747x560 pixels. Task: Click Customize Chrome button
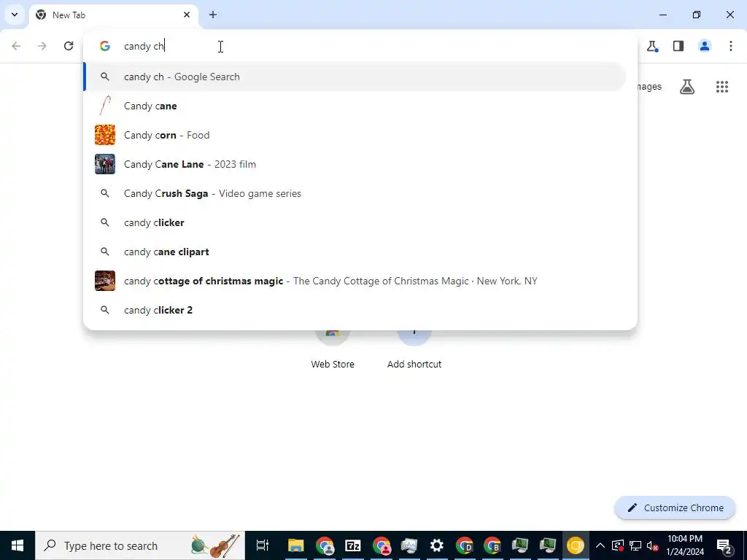[x=675, y=507]
